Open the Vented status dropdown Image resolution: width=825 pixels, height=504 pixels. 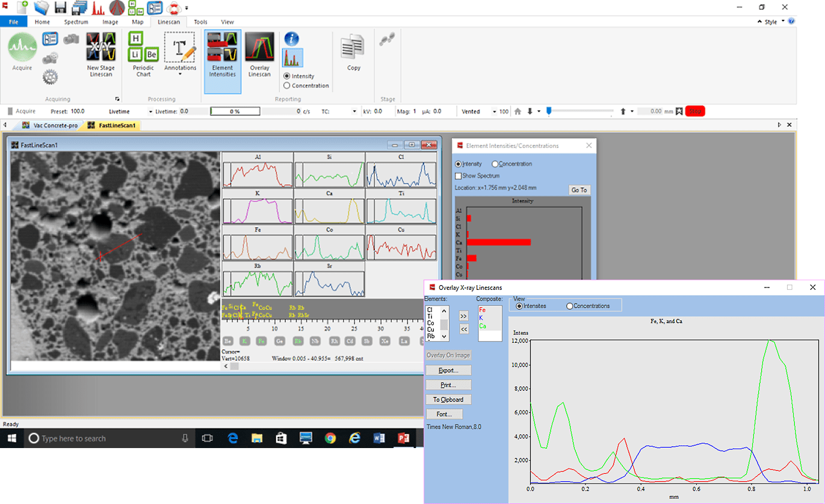pos(494,111)
